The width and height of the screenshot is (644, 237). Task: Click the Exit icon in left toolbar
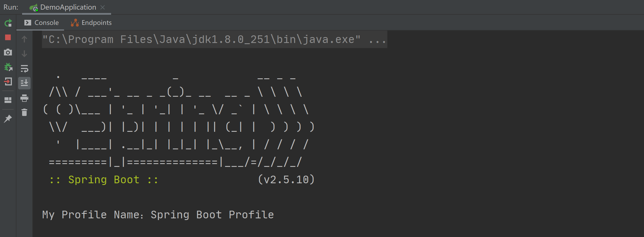point(8,82)
